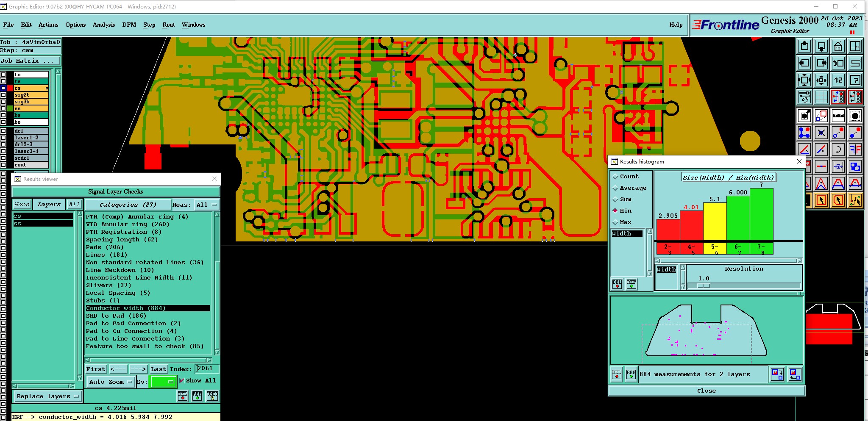Click the mirrored F flip icon
868x421 pixels.
(855, 150)
